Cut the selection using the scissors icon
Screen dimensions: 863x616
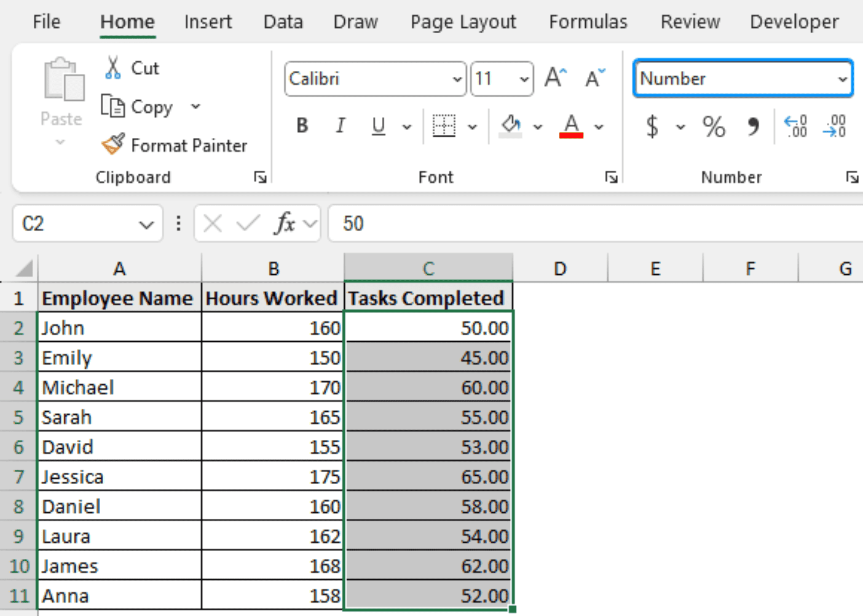tap(112, 67)
